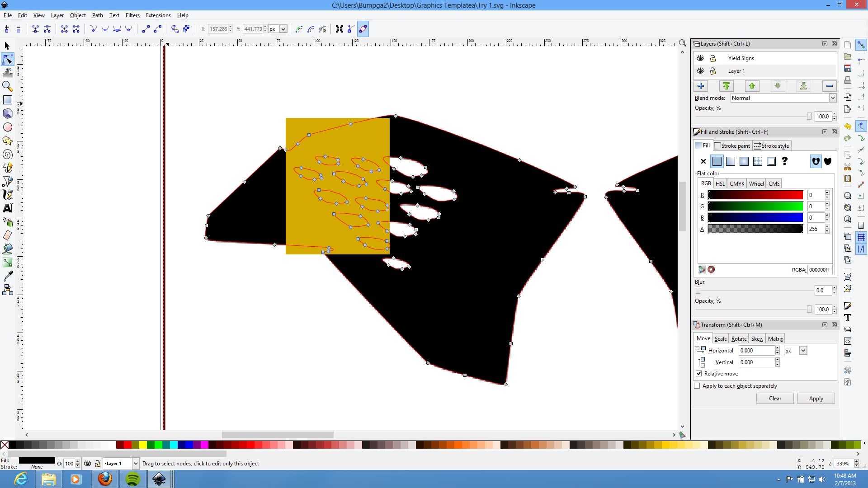This screenshot has width=868, height=488.
Task: Click the RGBA value input field
Action: [819, 270]
